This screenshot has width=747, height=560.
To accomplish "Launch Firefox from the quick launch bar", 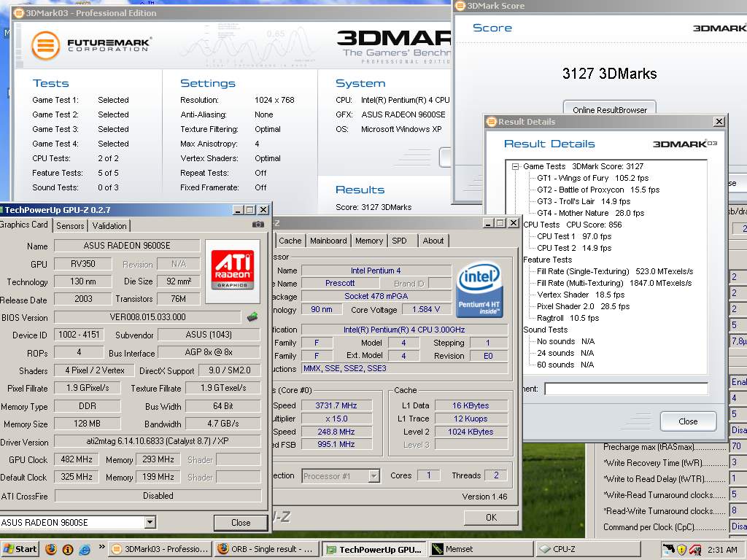I will (x=50, y=549).
